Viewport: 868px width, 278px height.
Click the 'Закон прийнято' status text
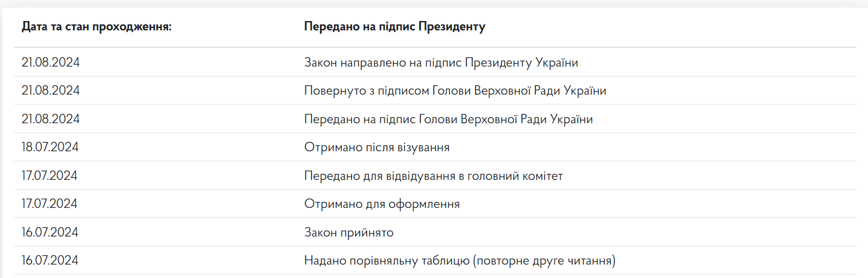click(348, 232)
